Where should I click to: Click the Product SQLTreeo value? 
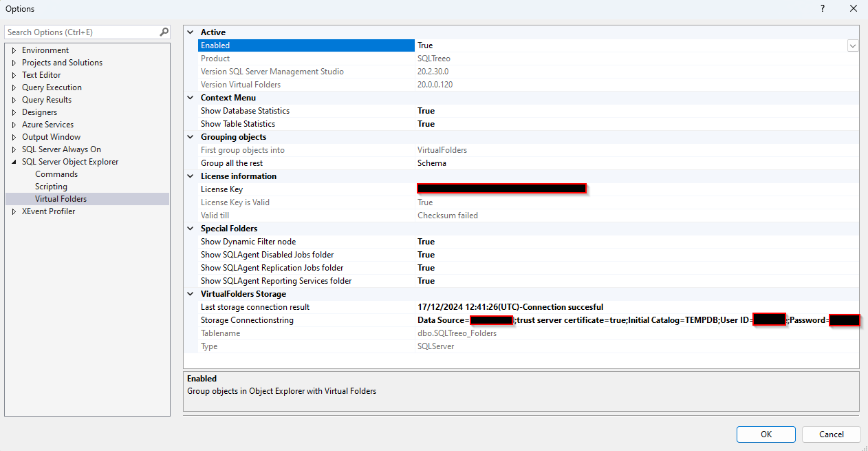(434, 59)
